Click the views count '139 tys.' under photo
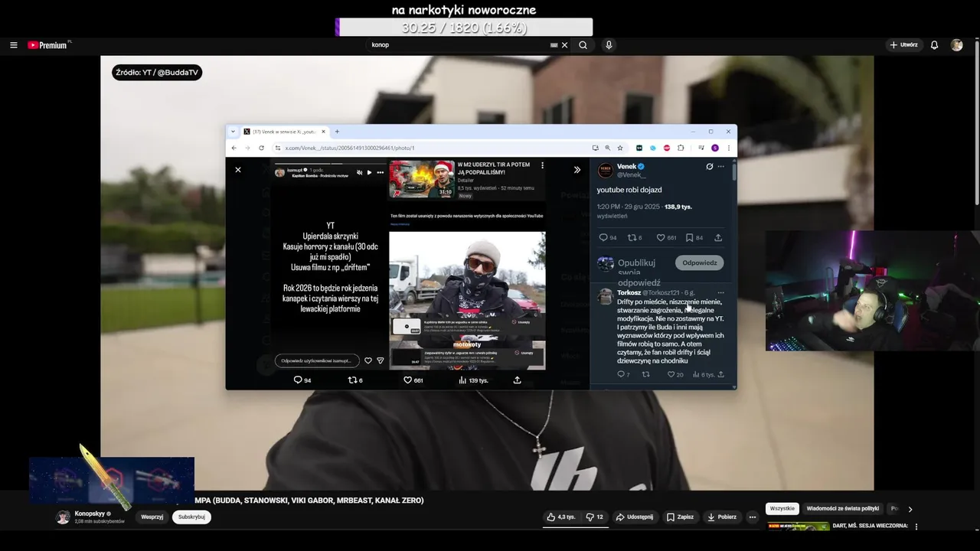Screen dimensions: 980x551 [x=472, y=380]
